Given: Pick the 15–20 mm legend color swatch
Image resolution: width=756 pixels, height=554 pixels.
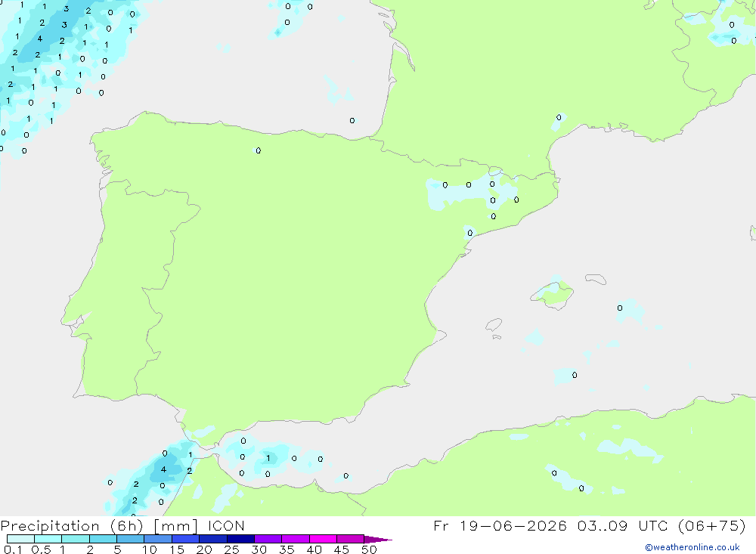Looking at the screenshot, I should click(x=186, y=539).
